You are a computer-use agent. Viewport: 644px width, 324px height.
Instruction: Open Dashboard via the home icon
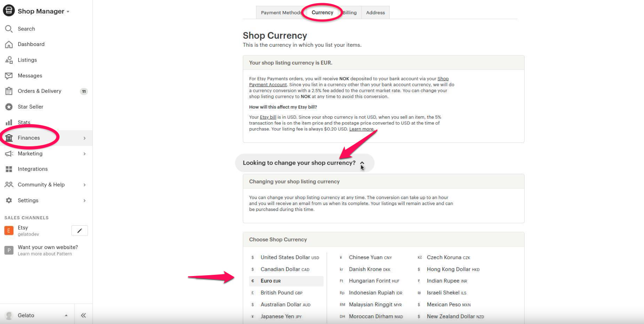click(x=9, y=44)
